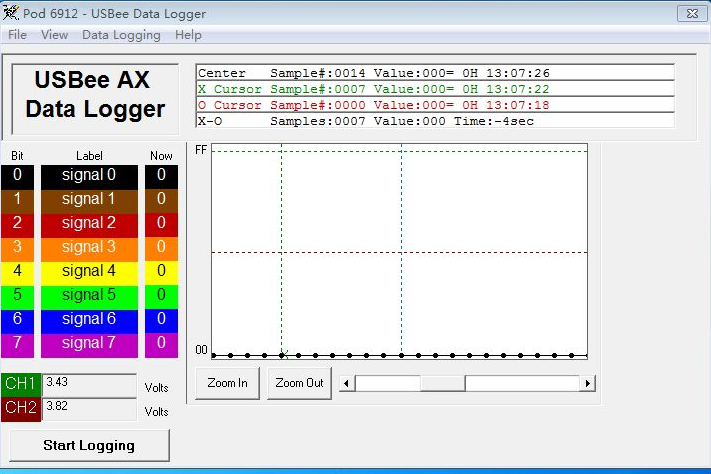
Task: Click the red Bit 2 swatch
Action: (x=17, y=225)
